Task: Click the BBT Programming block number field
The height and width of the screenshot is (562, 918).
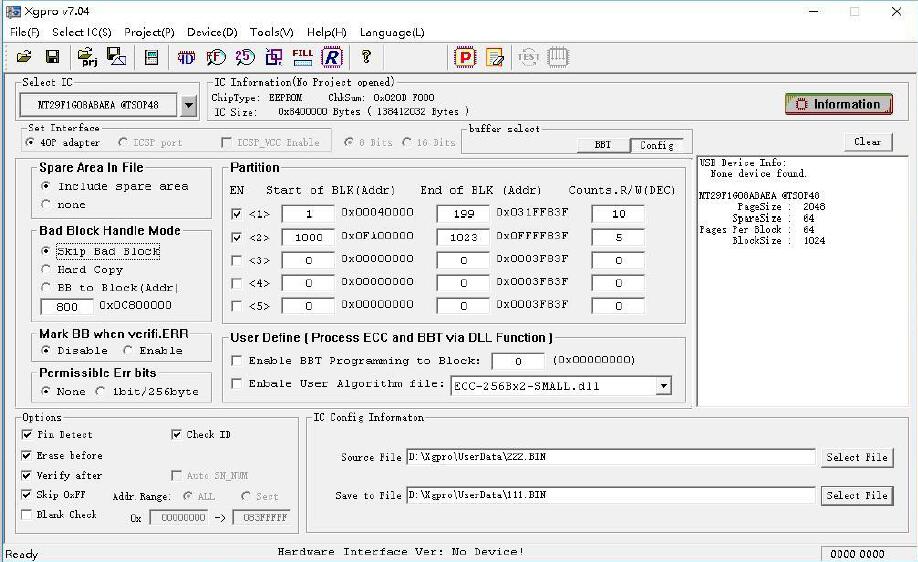Action: 518,362
